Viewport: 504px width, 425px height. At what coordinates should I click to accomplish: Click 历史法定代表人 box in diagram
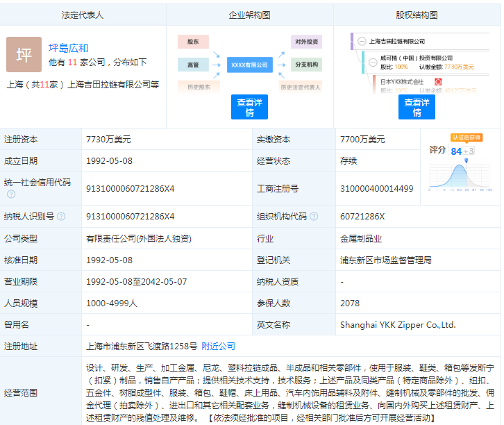pyautogui.click(x=300, y=87)
